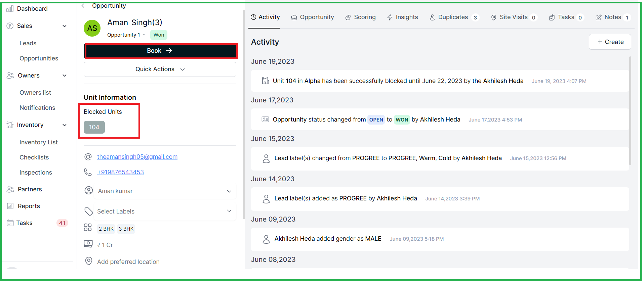
Task: Switch to the Activity tab
Action: (x=265, y=17)
